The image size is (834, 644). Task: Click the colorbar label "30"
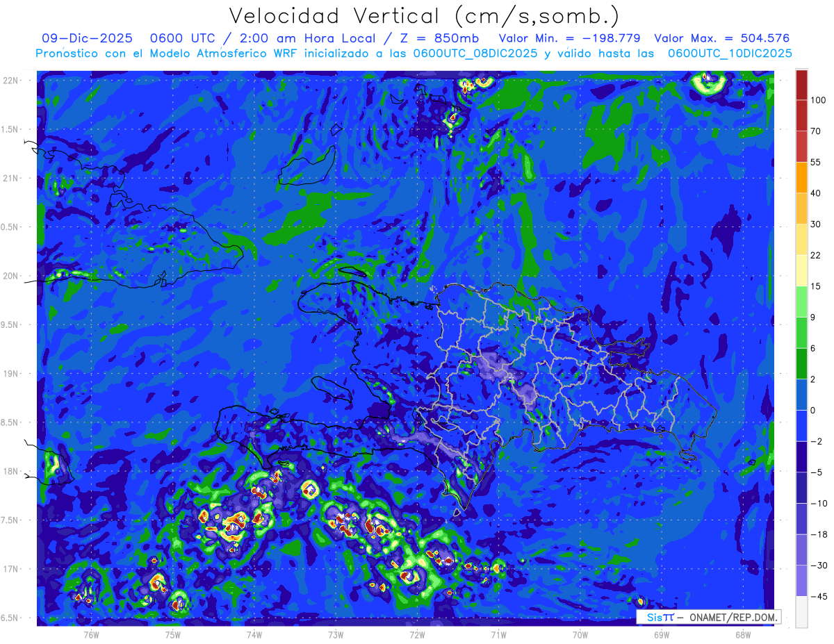pos(816,224)
